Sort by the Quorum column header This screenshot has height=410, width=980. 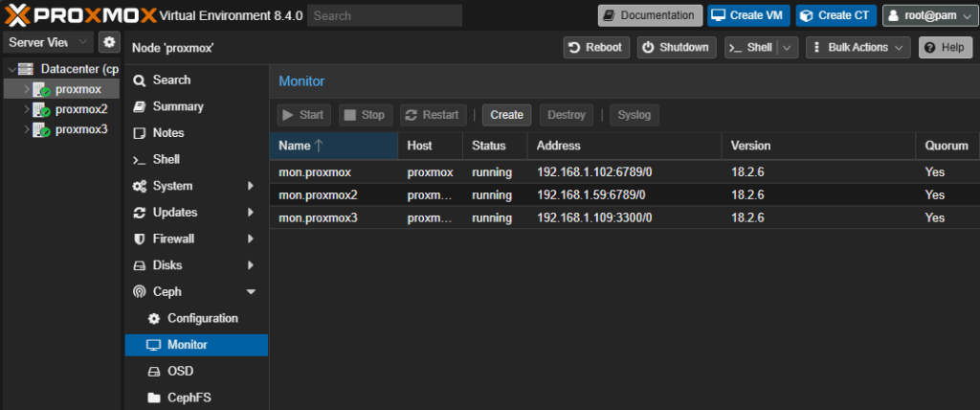point(947,146)
